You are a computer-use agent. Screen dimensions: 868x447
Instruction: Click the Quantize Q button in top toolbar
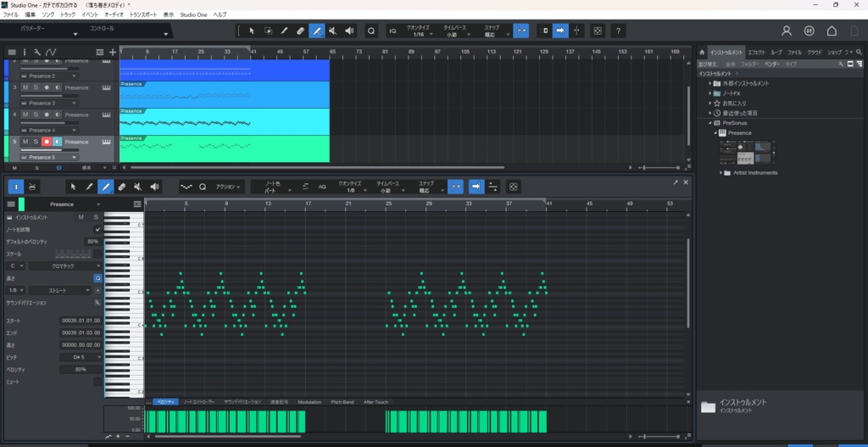tap(371, 31)
